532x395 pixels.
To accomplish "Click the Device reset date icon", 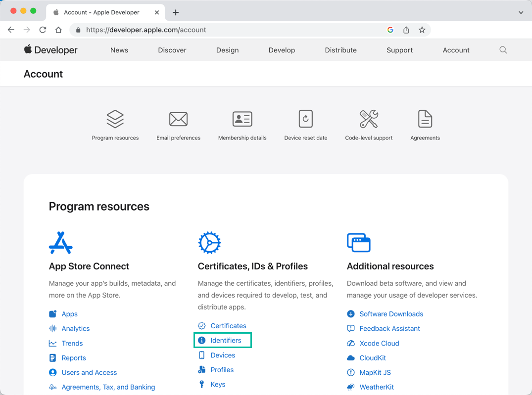I will [305, 119].
